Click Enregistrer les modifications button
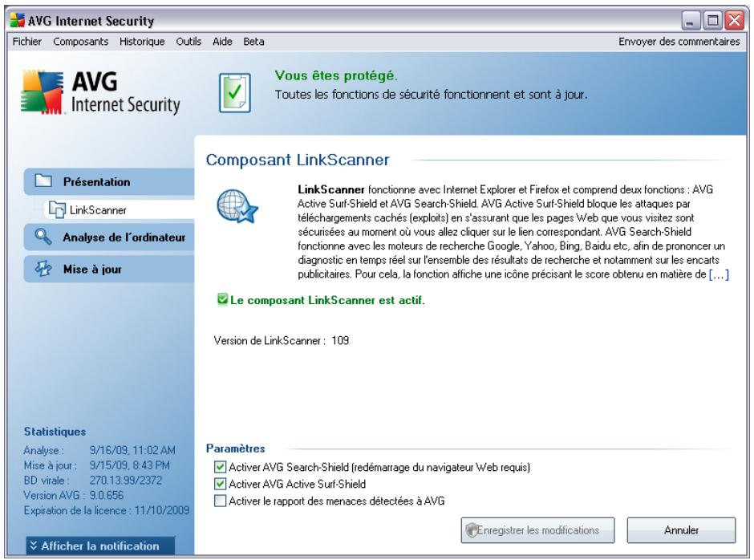Viewport: 754px width, 560px height. click(537, 530)
